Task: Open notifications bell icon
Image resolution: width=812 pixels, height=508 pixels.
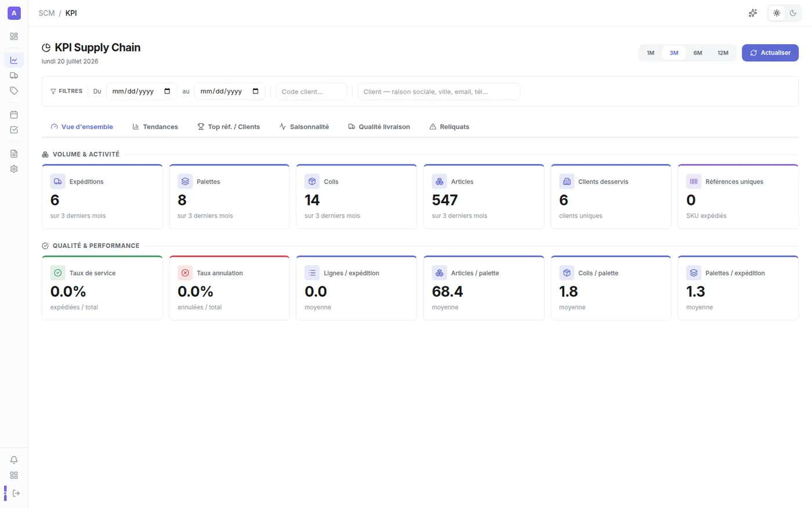Action: (x=14, y=460)
